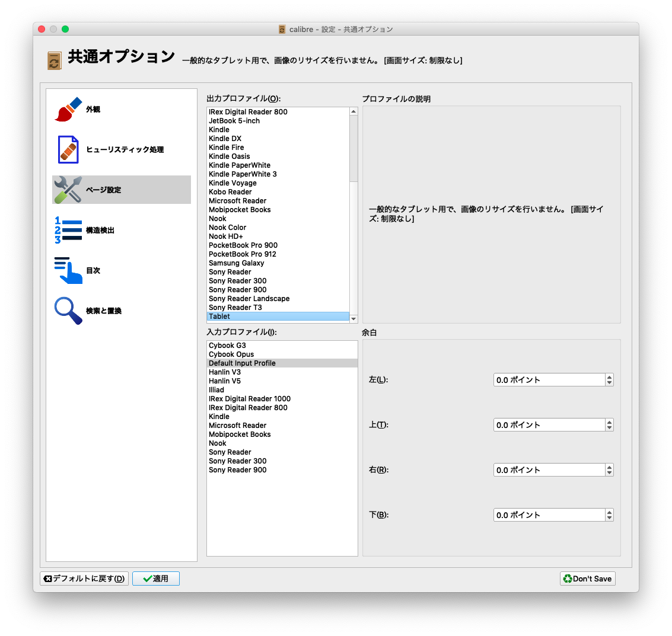Select Cybook Opus input profile

pos(282,354)
